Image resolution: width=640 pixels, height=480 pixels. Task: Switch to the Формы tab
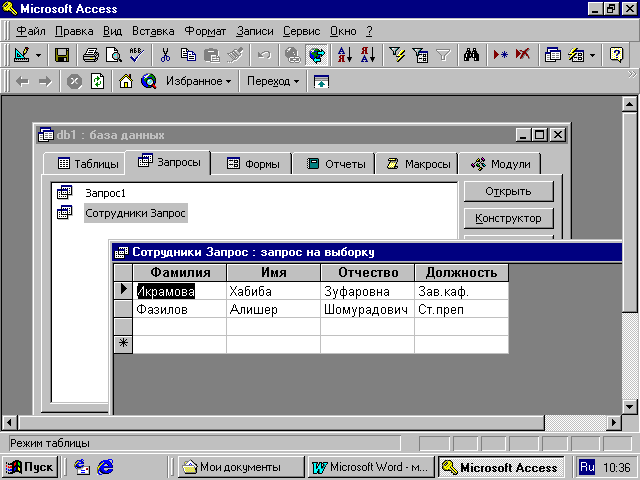[x=252, y=164]
